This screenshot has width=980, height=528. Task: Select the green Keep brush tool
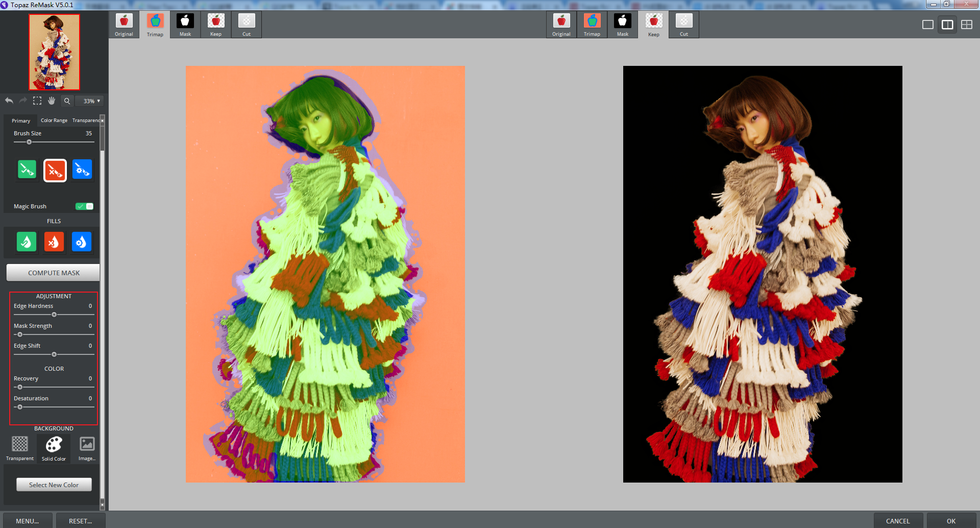[x=27, y=170]
